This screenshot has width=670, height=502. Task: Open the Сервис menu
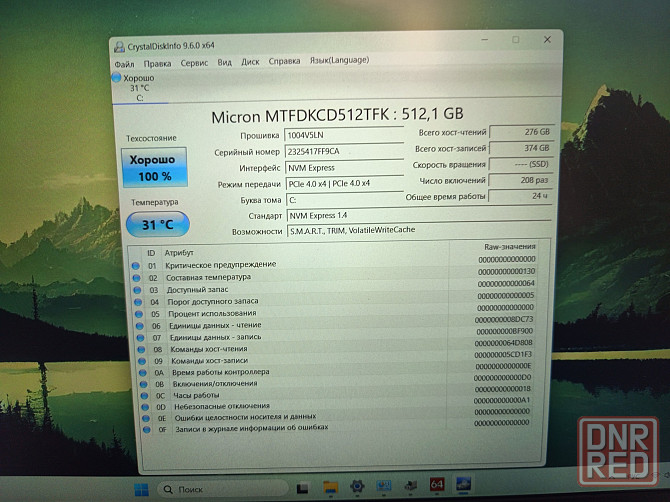pos(194,63)
